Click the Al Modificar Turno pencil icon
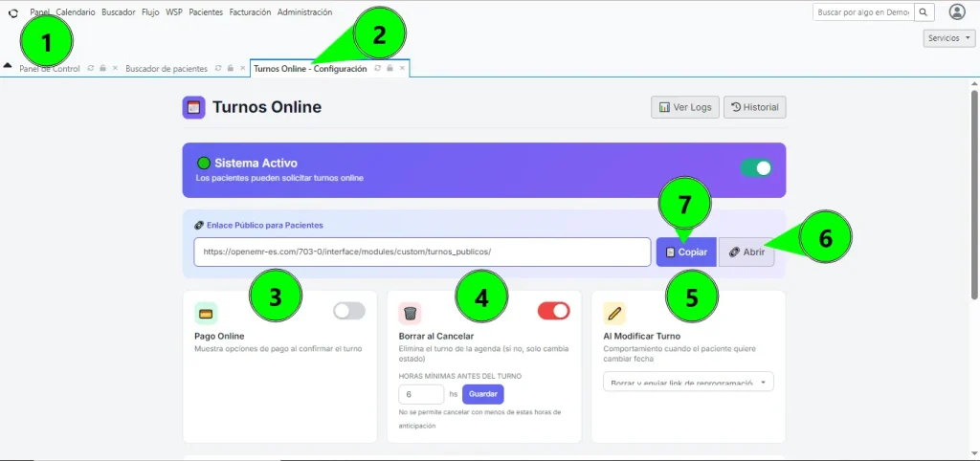Viewport: 980px width, 461px height. (614, 314)
